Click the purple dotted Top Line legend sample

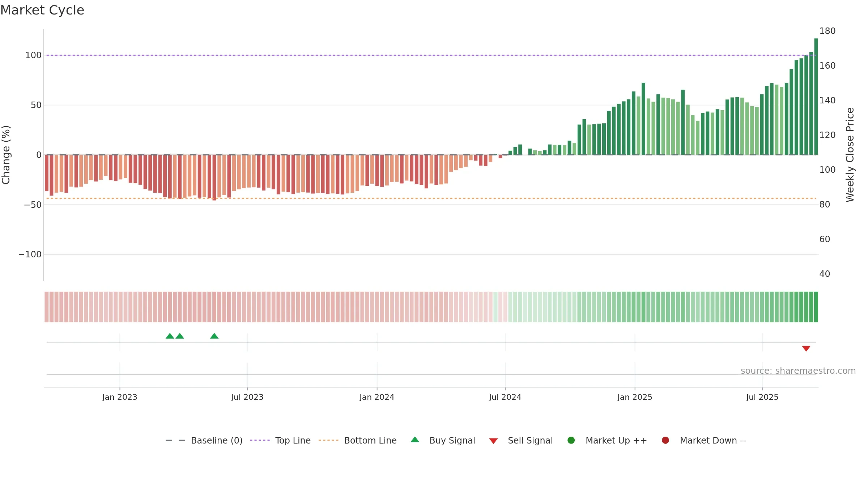(x=260, y=440)
